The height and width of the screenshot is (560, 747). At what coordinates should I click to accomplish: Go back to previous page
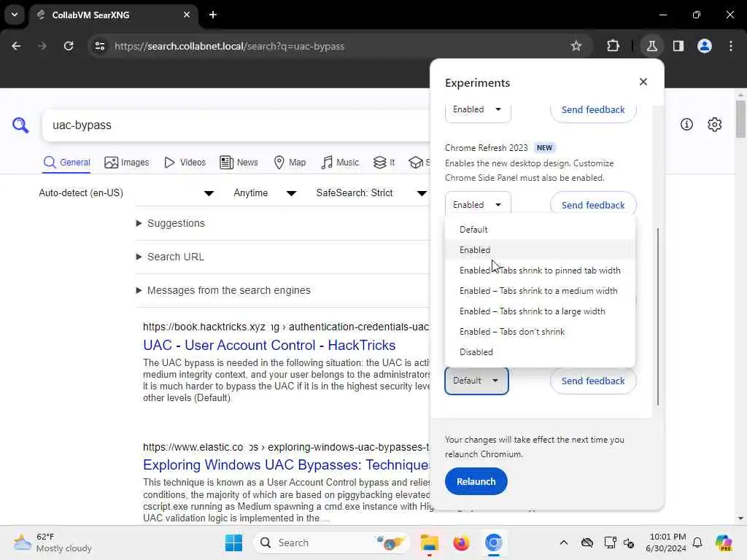click(x=16, y=46)
